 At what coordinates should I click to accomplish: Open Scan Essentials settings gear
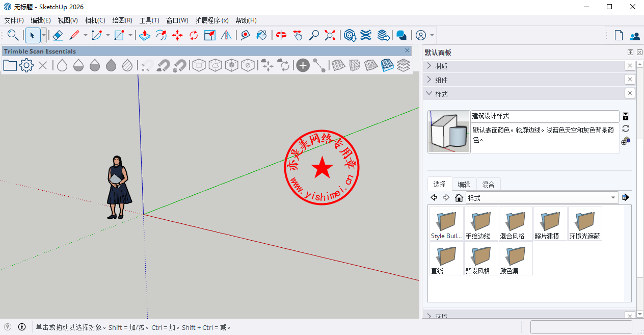(x=26, y=65)
